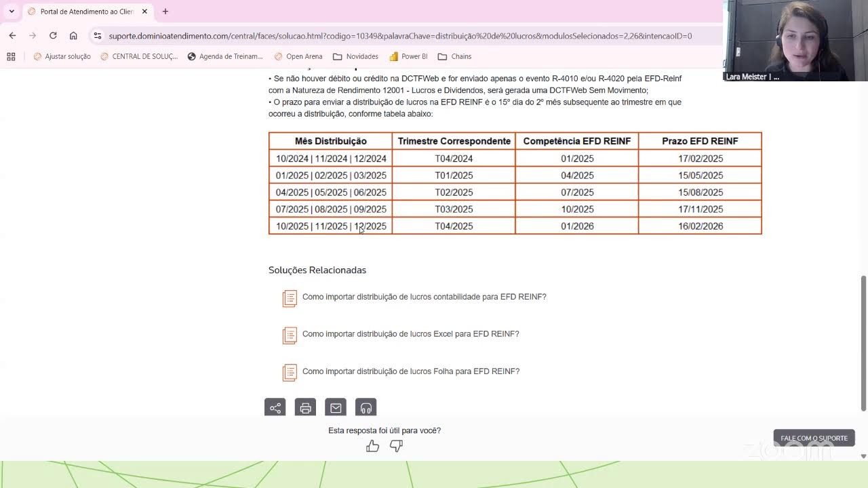Select cell 04/2025 | 05/2025 | 06/2025

[330, 192]
